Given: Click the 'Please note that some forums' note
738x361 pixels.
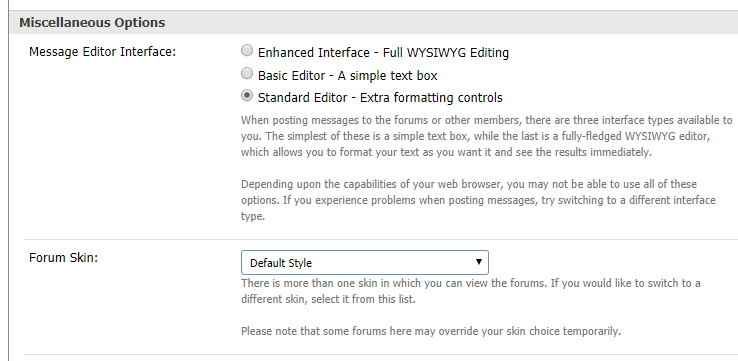Looking at the screenshot, I should (431, 331).
